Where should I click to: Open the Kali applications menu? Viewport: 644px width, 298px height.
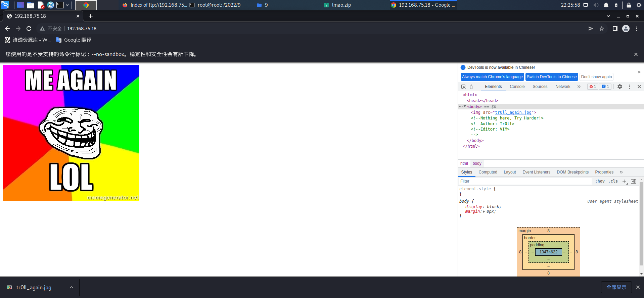pos(5,5)
